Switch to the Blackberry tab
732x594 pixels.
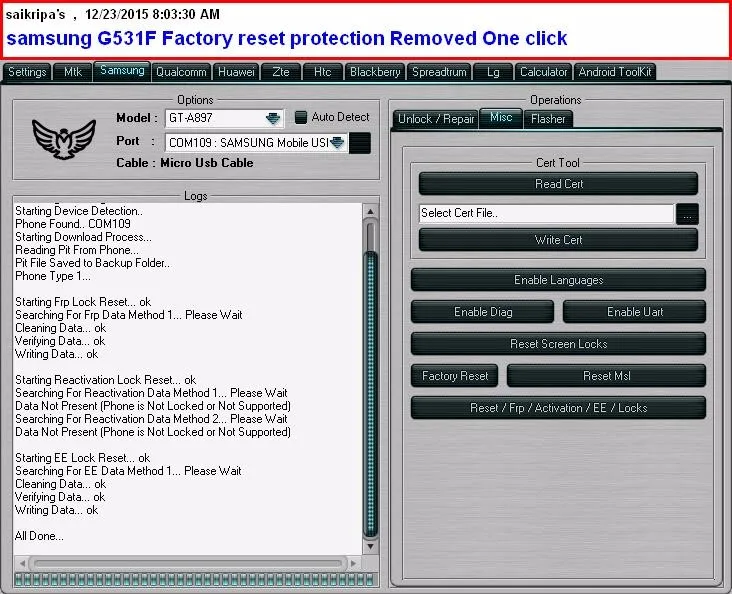tap(375, 72)
